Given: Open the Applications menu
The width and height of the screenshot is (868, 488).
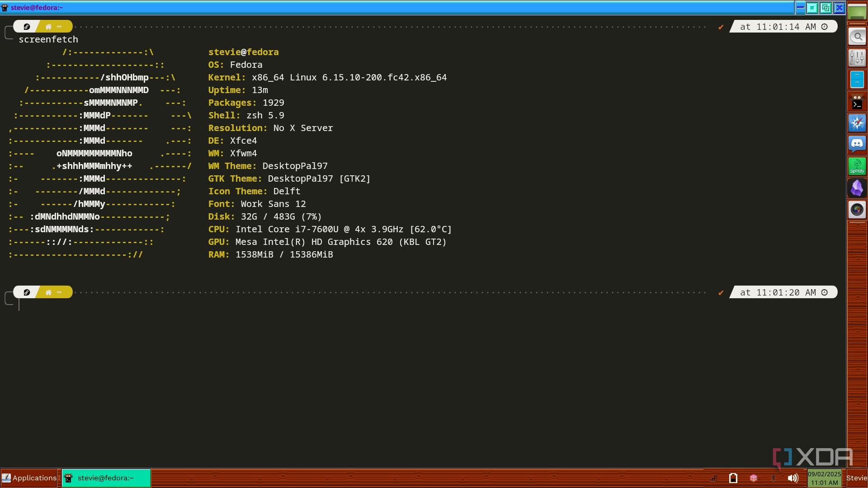Looking at the screenshot, I should click(29, 478).
